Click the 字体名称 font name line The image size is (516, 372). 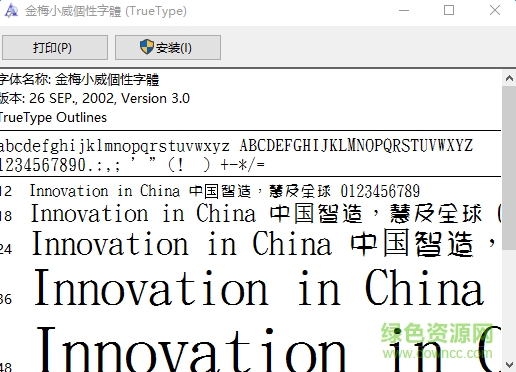(x=79, y=80)
